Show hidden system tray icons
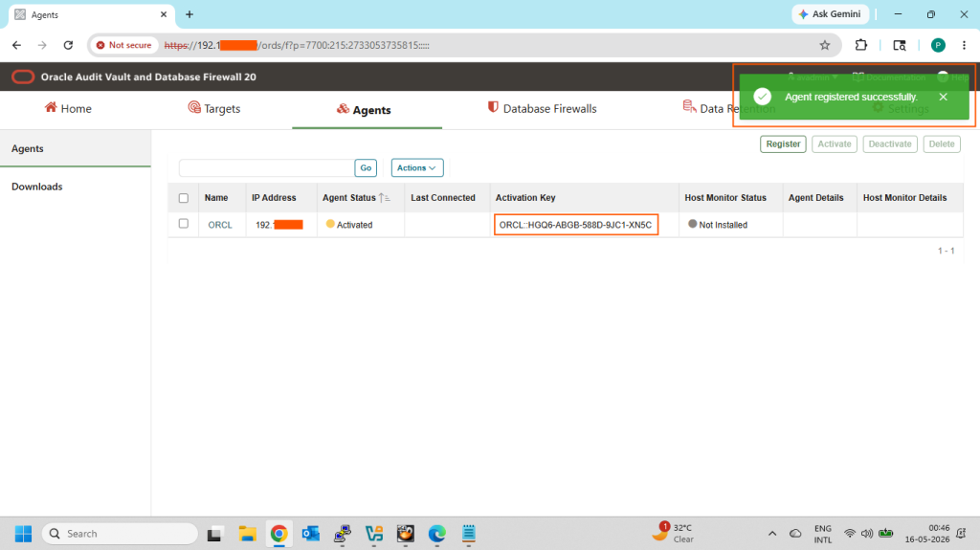980x550 pixels. pos(772,534)
